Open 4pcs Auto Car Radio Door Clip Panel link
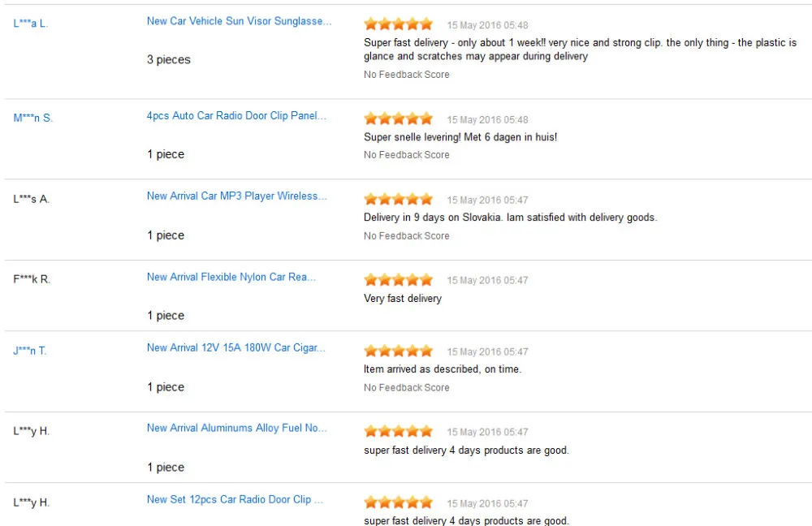This screenshot has width=812, height=526. (x=236, y=116)
